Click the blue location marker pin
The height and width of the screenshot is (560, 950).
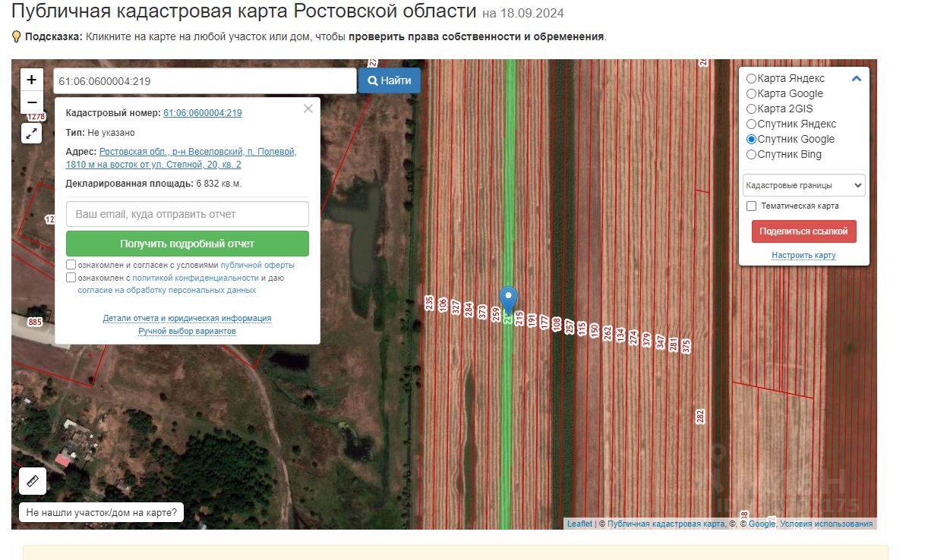coord(508,300)
